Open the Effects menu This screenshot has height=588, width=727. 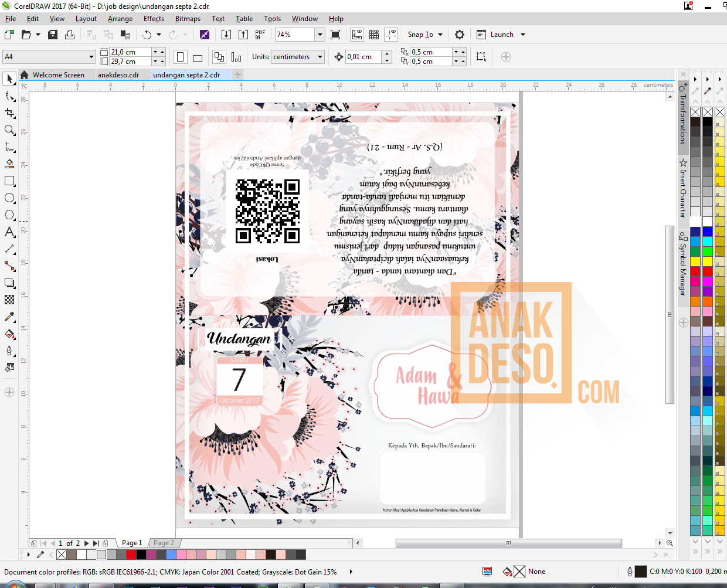[x=154, y=19]
